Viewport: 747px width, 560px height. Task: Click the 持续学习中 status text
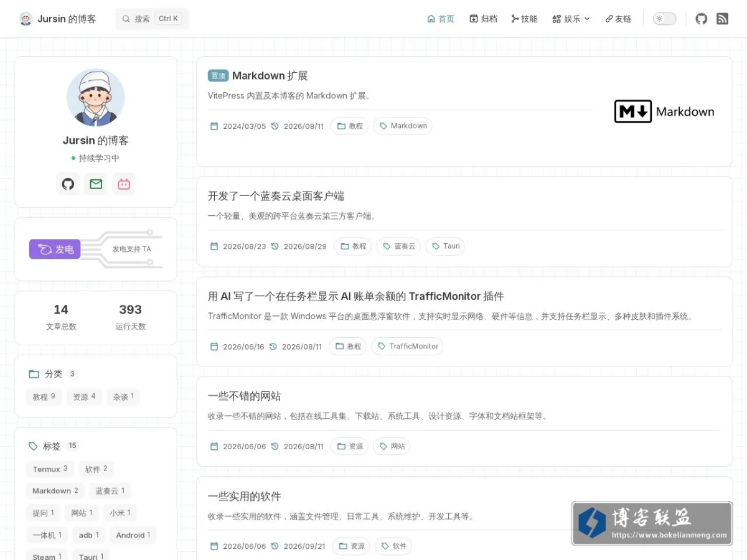[x=99, y=158]
